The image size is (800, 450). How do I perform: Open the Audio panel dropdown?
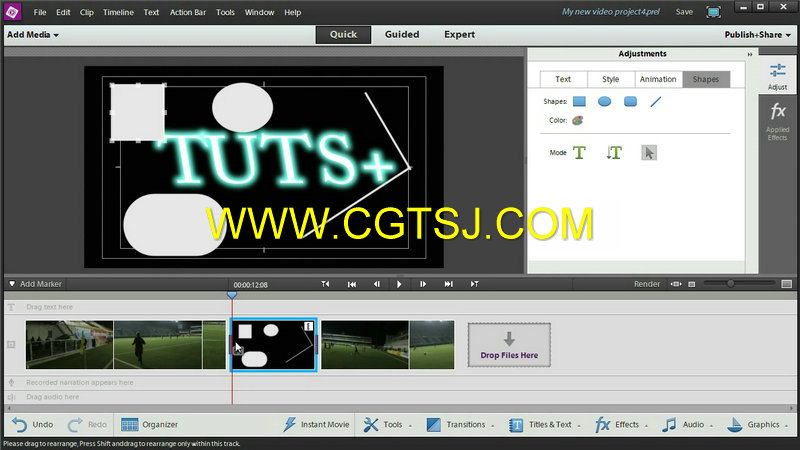tap(687, 424)
